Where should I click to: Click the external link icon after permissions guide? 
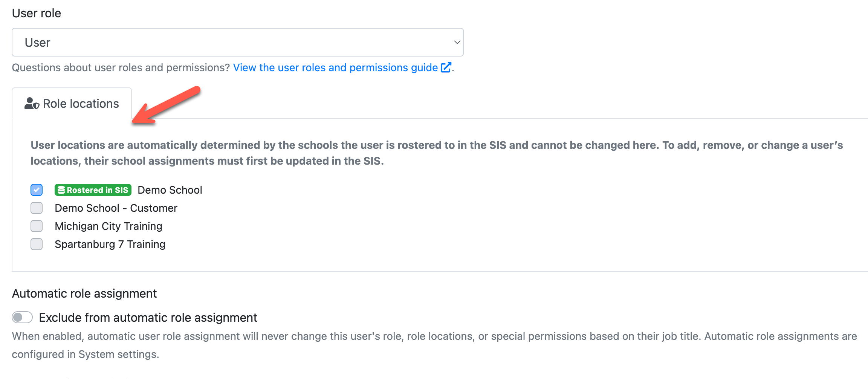pyautogui.click(x=446, y=67)
